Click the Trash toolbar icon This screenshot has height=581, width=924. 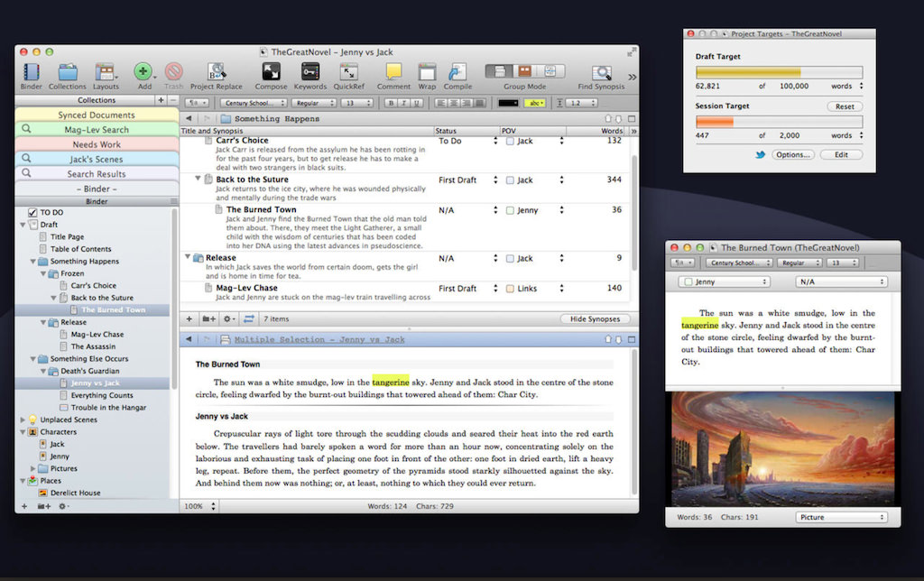click(173, 72)
